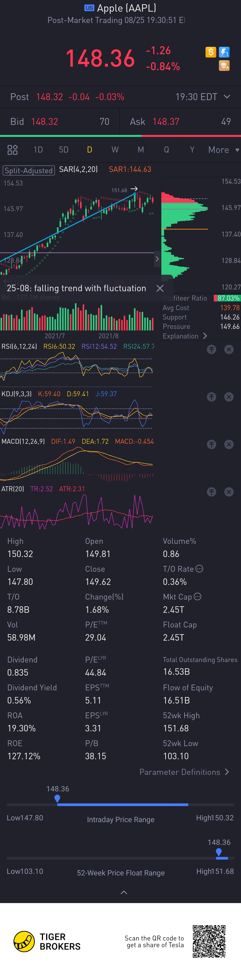
Task: Pin the RSI indicator to top
Action: click(x=211, y=349)
